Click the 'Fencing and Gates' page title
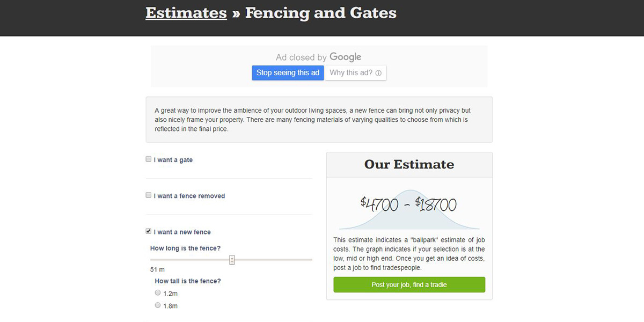Image resolution: width=644 pixels, height=322 pixels. pyautogui.click(x=320, y=13)
